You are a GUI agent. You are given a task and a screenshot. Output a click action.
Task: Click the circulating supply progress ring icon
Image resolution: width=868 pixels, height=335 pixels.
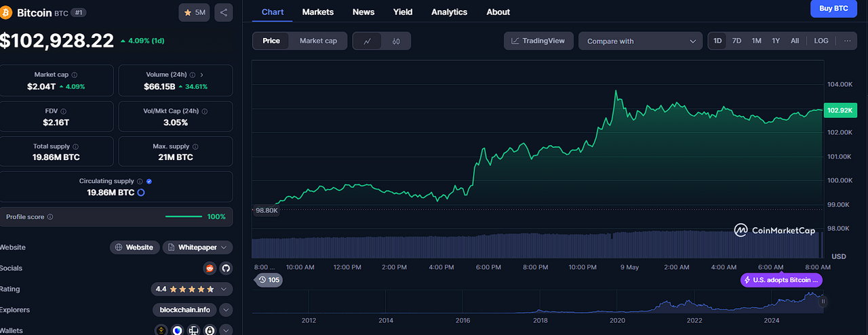[x=141, y=193]
